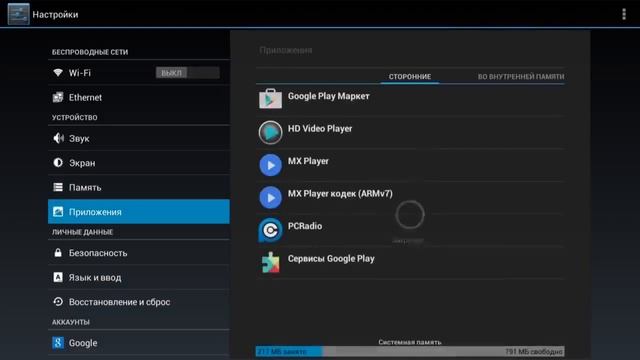Open Google Play Маркет app details
Screen dimensions: 640x360
pyautogui.click(x=411, y=100)
